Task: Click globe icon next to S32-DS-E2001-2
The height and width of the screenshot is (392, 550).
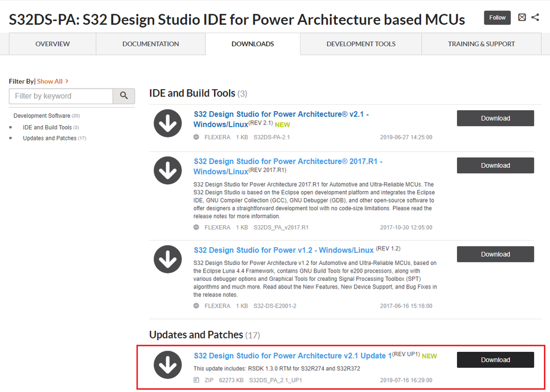Action: pyautogui.click(x=197, y=306)
